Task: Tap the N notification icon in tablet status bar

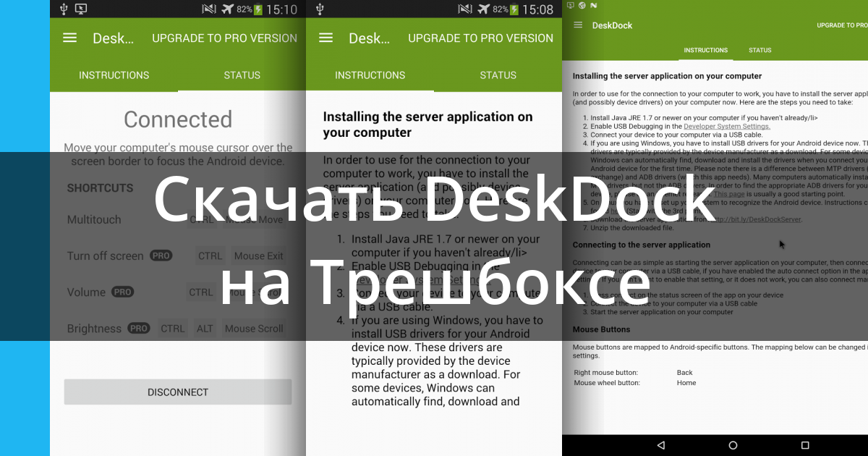Action: coord(592,5)
